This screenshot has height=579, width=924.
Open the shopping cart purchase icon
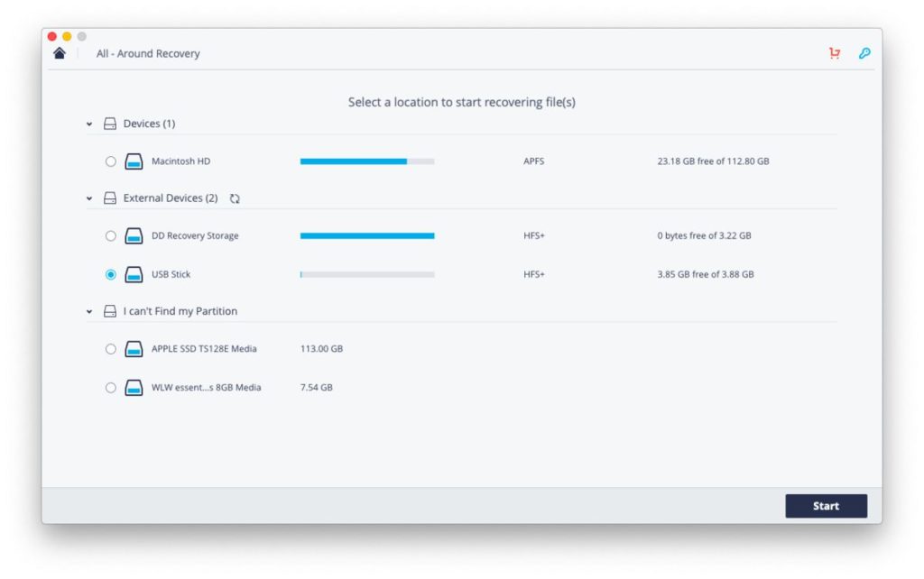coord(834,53)
